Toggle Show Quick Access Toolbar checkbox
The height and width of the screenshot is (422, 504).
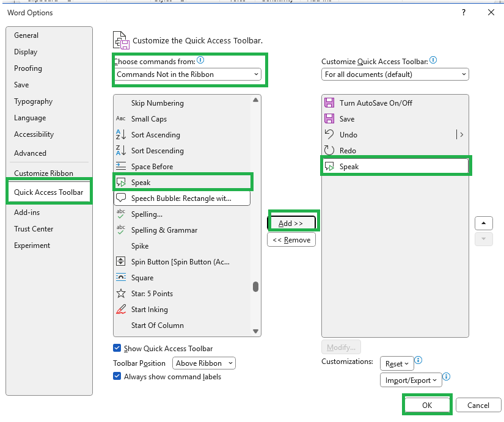(x=117, y=348)
